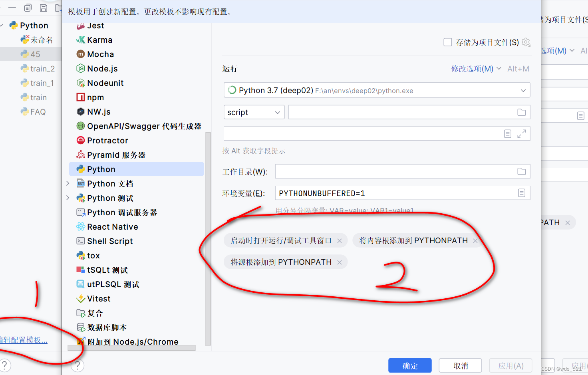Open the Python interpreter dropdown

click(377, 90)
